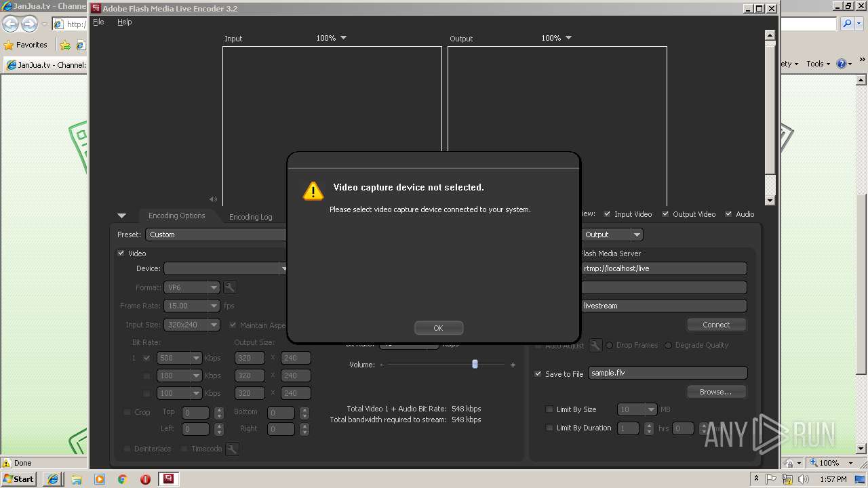The image size is (868, 488).
Task: Toggle the Maintain Aspect Ratio checkbox
Action: 233,325
